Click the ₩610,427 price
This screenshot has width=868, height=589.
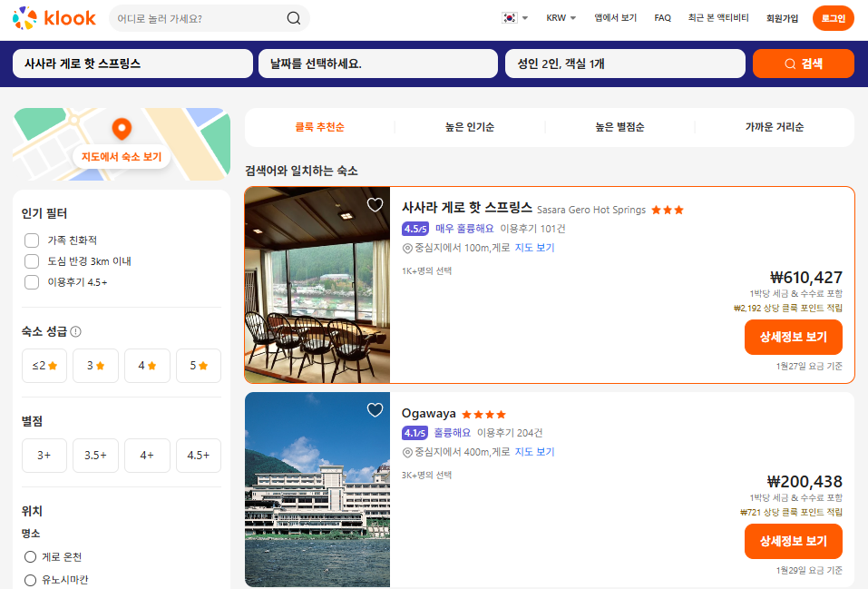tap(806, 277)
